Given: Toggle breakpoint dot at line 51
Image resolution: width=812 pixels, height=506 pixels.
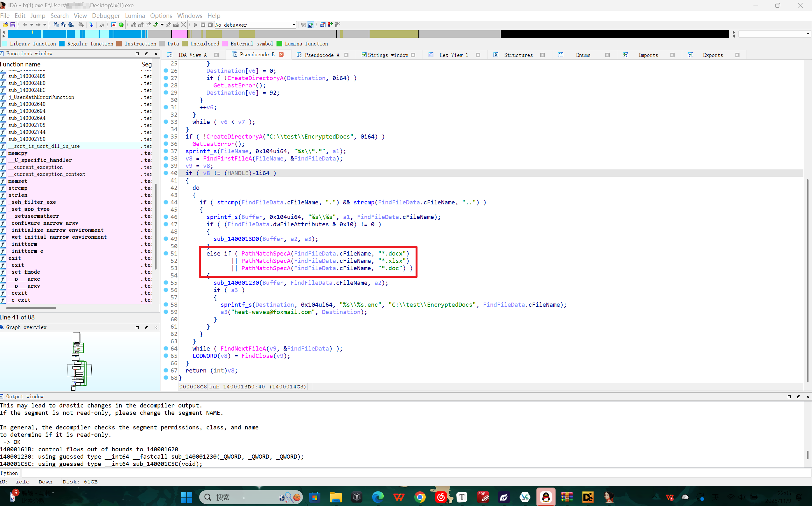Looking at the screenshot, I should tap(166, 253).
